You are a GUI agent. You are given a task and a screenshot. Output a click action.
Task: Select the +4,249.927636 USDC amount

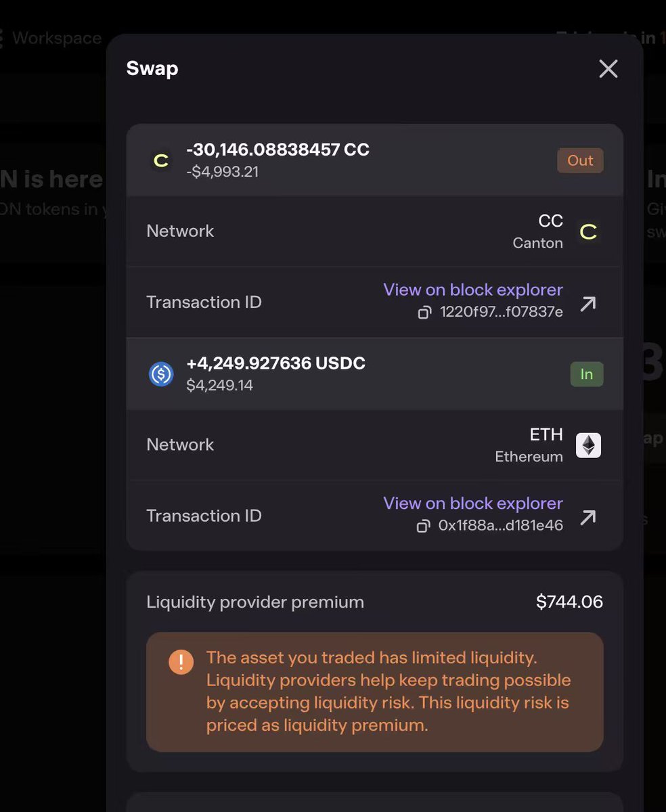point(275,363)
